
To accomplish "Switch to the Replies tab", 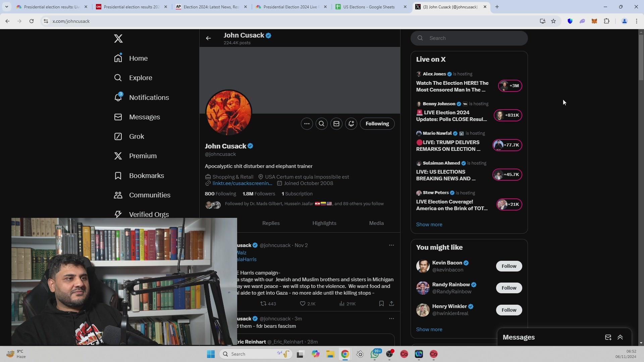I will [x=271, y=223].
